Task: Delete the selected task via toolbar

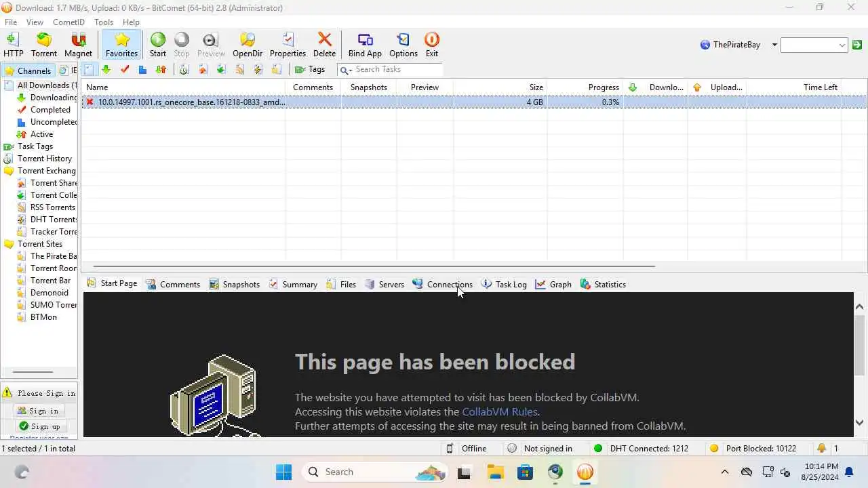Action: pos(324,45)
